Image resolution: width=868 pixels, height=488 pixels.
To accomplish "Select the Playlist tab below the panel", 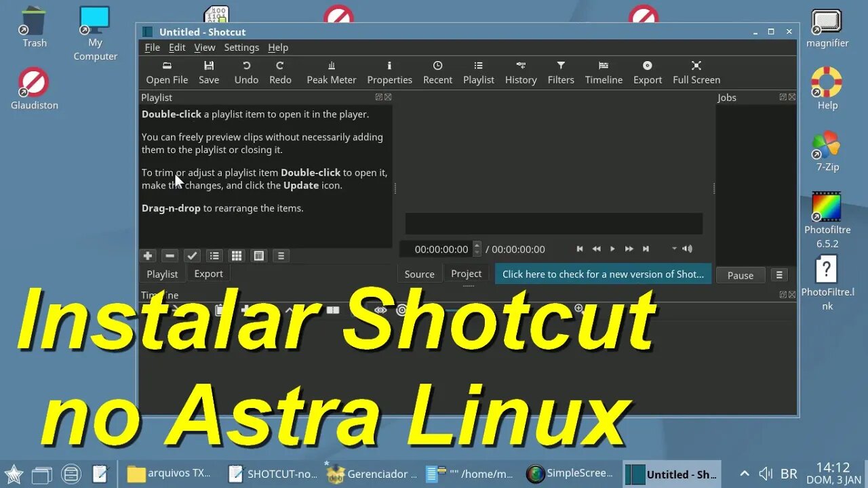I will tap(162, 274).
